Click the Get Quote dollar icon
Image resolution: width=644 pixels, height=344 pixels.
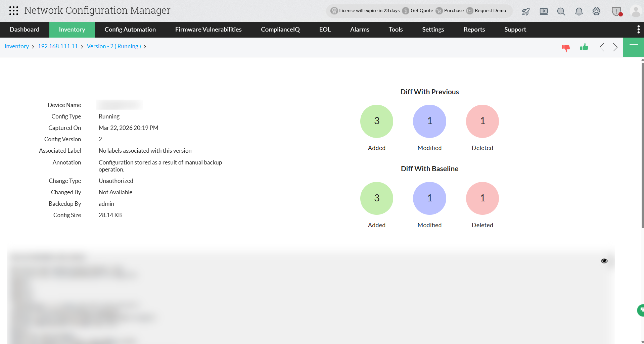click(x=406, y=11)
